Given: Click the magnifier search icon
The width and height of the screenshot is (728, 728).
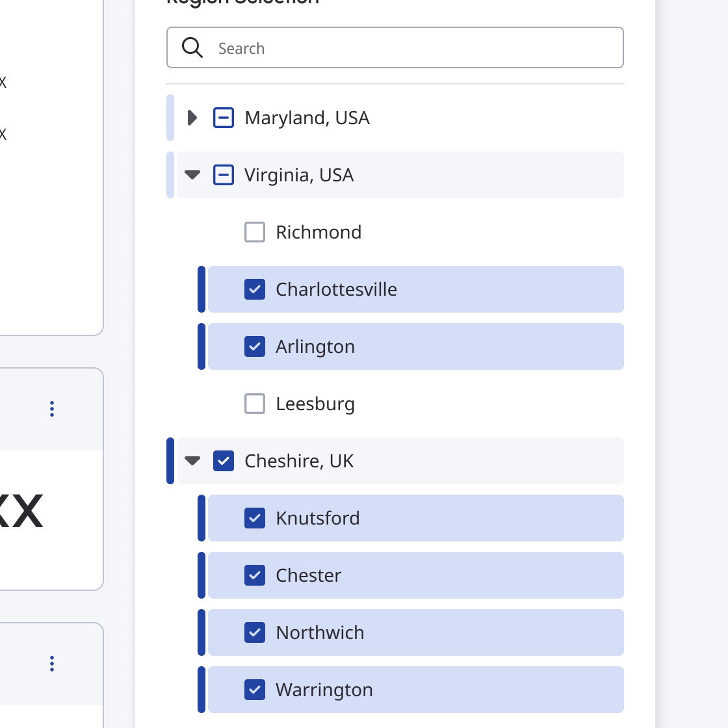Looking at the screenshot, I should (192, 48).
